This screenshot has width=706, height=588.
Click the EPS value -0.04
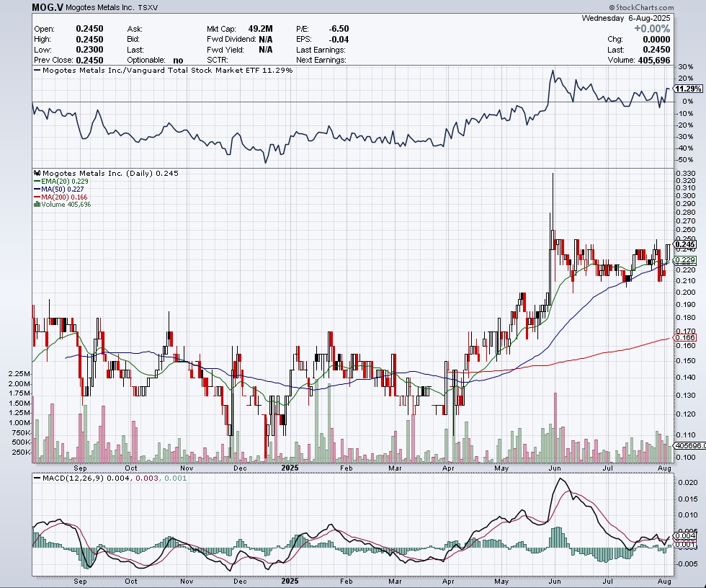tap(338, 39)
